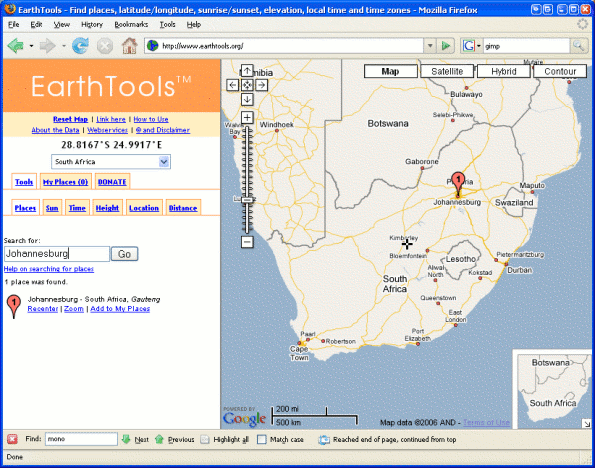This screenshot has width=595, height=468.
Task: Click the site globe icon in address bar
Action: pyautogui.click(x=153, y=46)
